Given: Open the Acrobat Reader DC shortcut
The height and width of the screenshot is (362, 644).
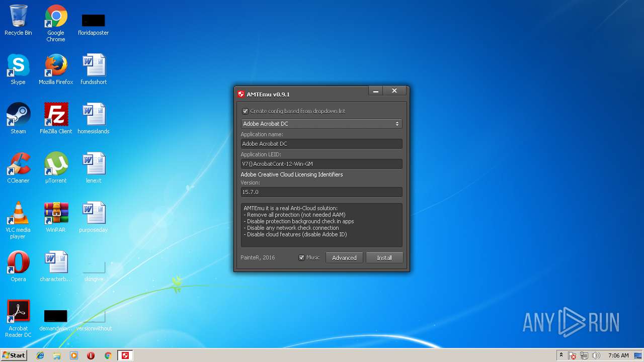Looking at the screenshot, I should [x=18, y=319].
